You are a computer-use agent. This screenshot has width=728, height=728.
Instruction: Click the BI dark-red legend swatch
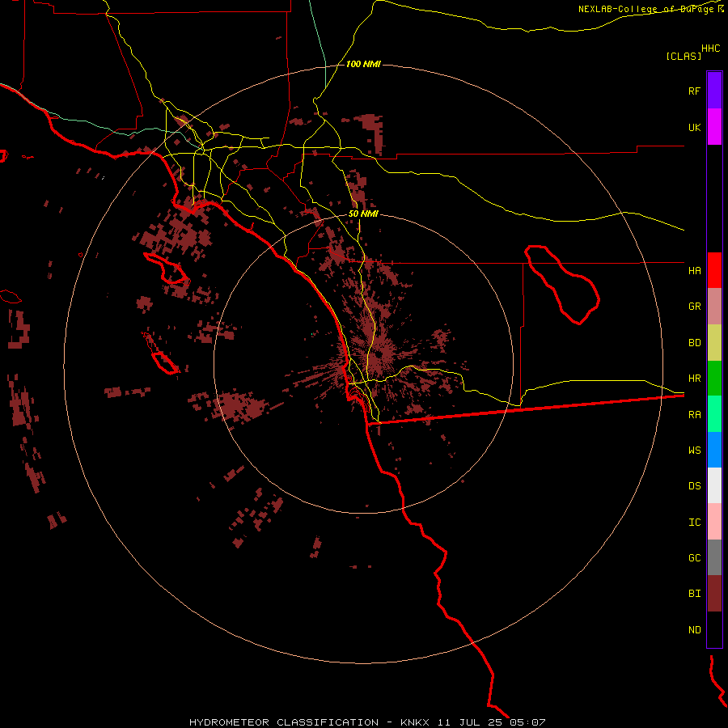[714, 594]
